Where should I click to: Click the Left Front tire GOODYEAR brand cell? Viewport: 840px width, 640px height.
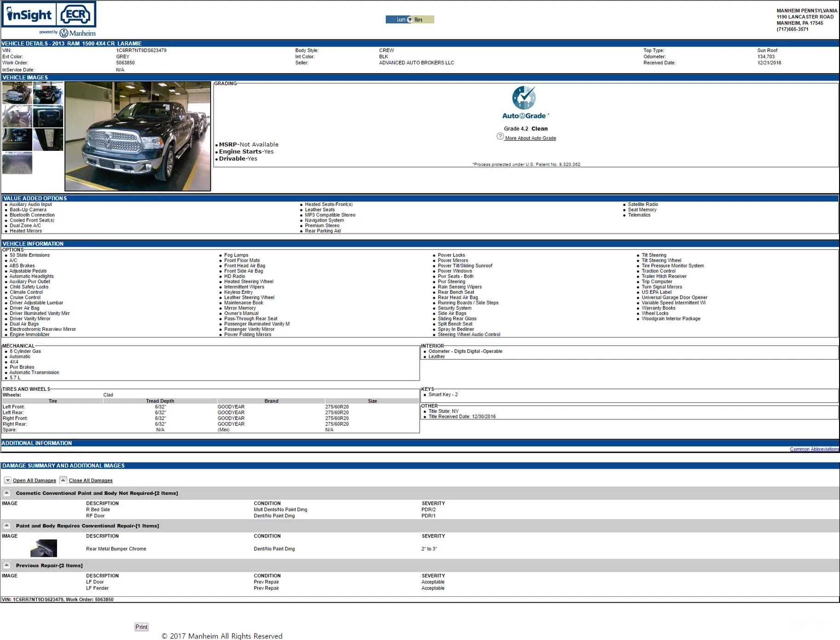coord(231,407)
